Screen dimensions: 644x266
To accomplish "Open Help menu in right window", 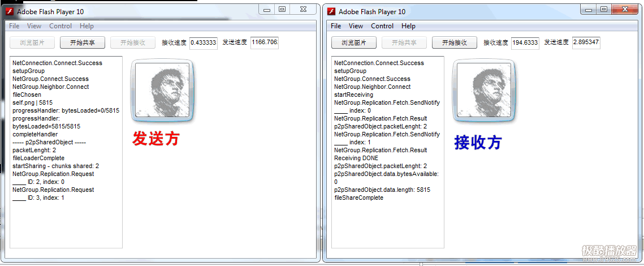I will tap(408, 26).
